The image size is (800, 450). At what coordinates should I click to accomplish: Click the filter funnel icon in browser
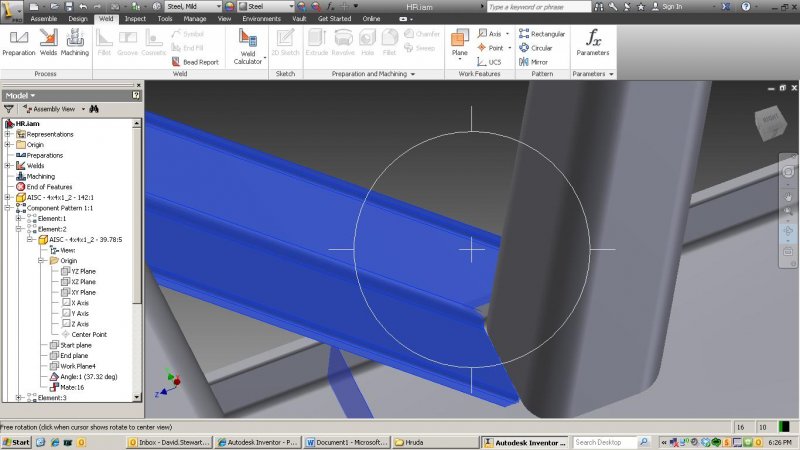click(x=9, y=109)
